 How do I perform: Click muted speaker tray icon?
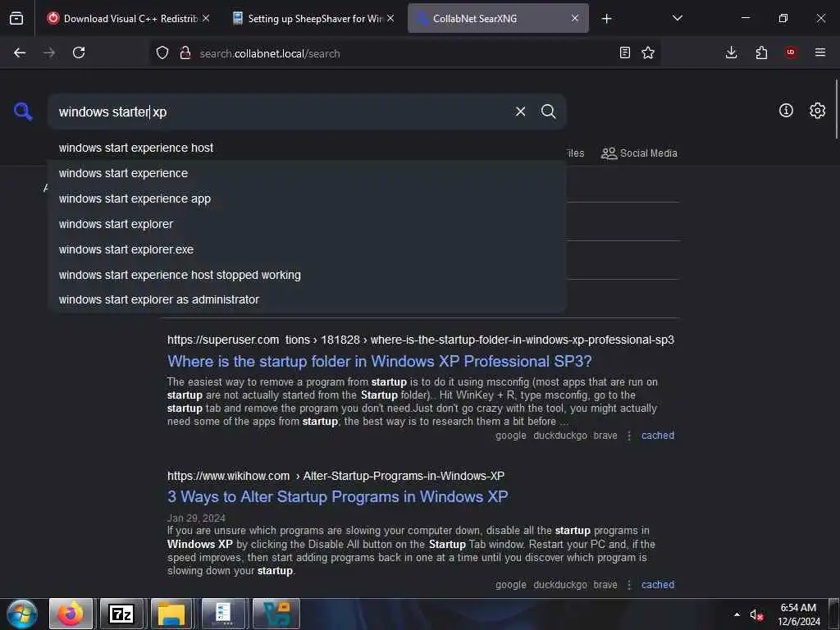coord(756,615)
